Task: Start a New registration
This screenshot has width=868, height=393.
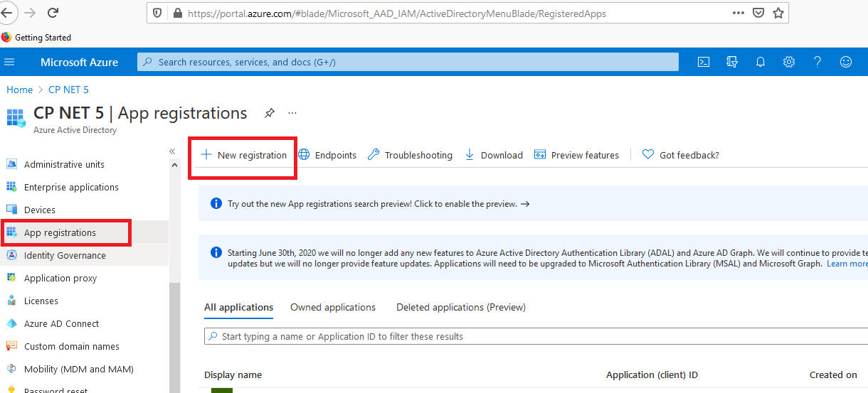Action: click(x=243, y=155)
